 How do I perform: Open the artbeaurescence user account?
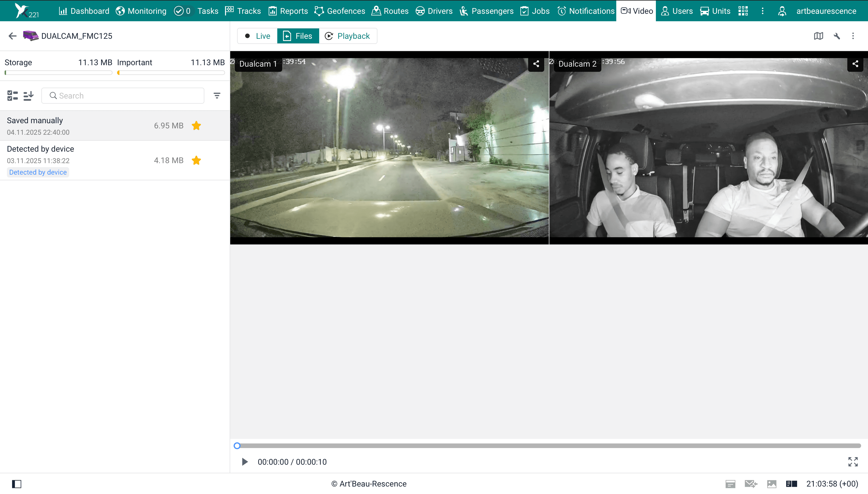tap(826, 11)
